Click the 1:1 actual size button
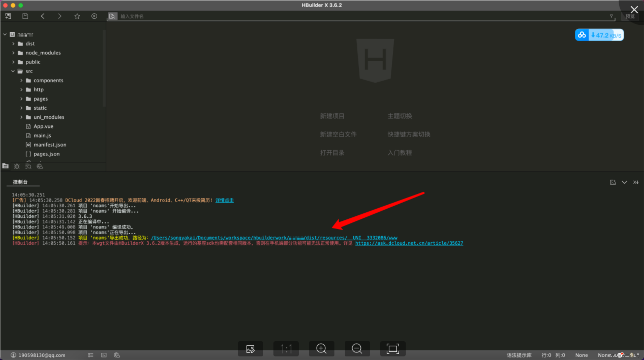This screenshot has width=644, height=360. click(x=286, y=349)
